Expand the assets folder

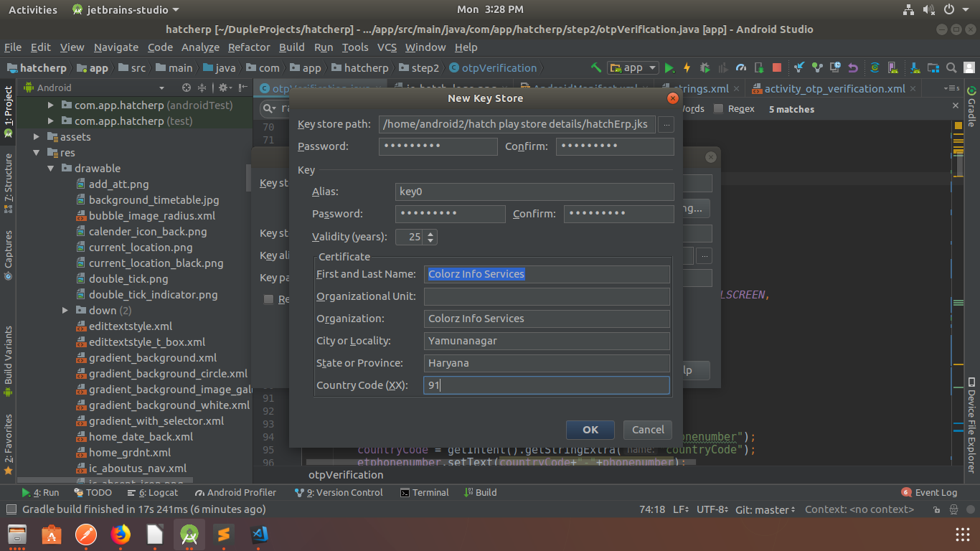pyautogui.click(x=37, y=137)
